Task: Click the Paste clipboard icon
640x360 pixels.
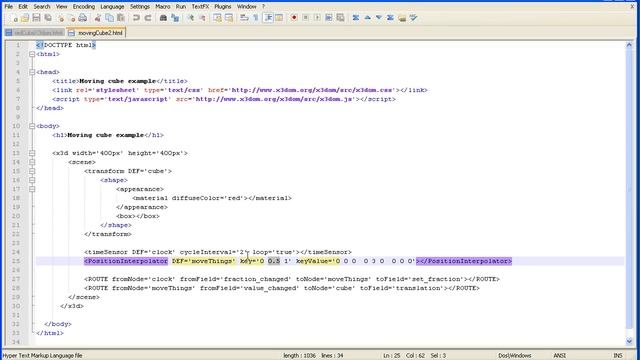Action: [121, 18]
